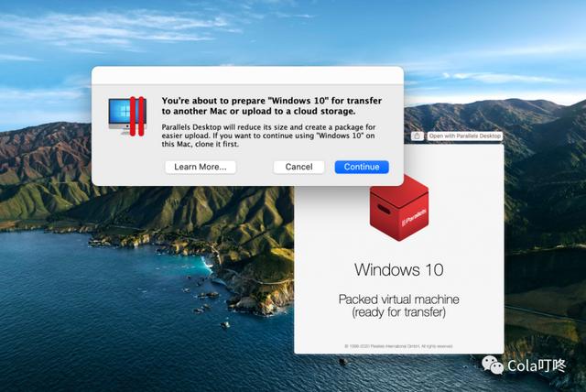Click the Continue button in the dialog
Viewport: 586px width, 392px height.
tap(362, 167)
